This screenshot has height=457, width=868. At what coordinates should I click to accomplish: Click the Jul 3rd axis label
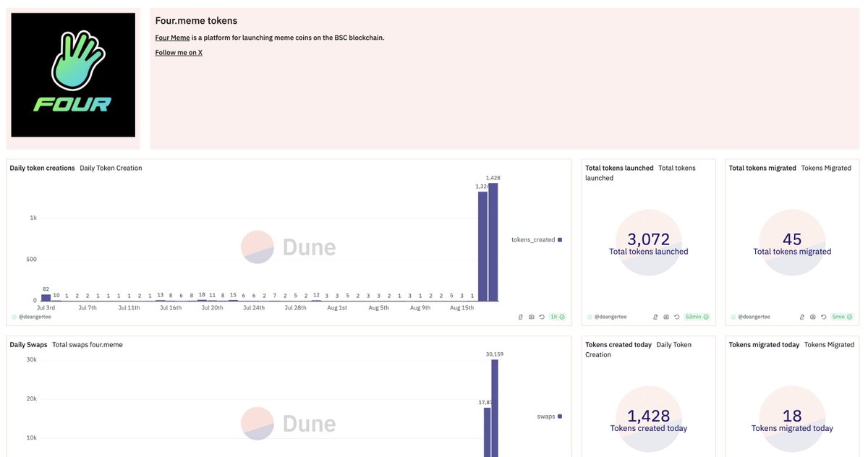(x=46, y=308)
